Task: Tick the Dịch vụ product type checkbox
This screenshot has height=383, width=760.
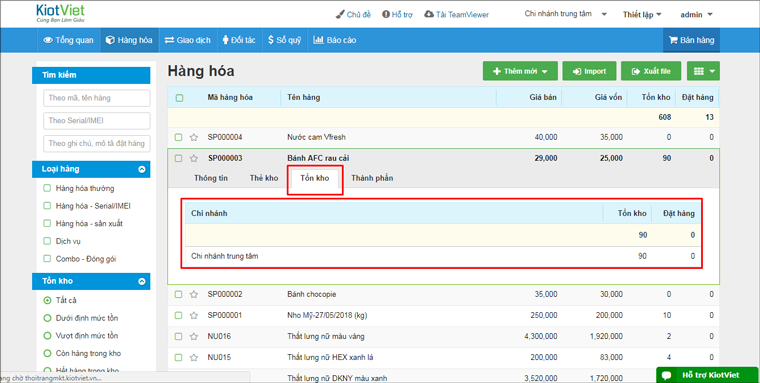Action: 47,241
